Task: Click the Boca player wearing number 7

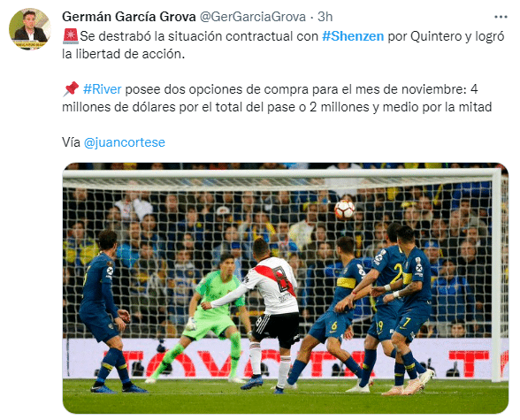Action: pyautogui.click(x=410, y=309)
